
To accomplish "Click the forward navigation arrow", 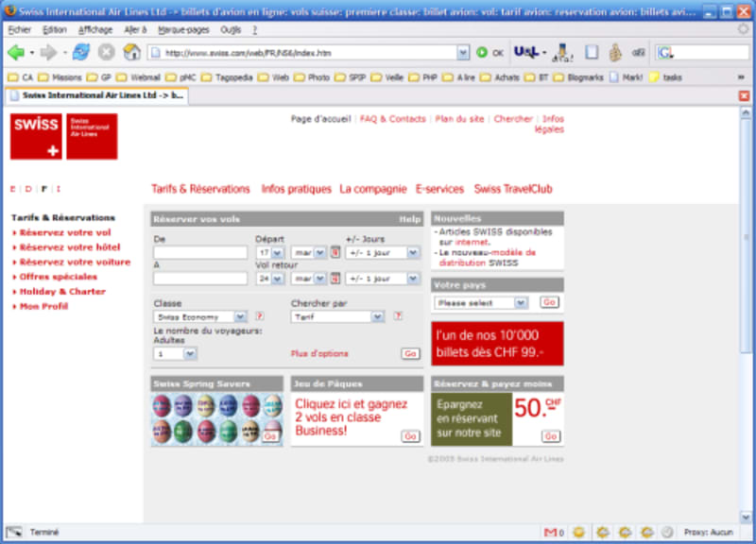I will [x=48, y=52].
